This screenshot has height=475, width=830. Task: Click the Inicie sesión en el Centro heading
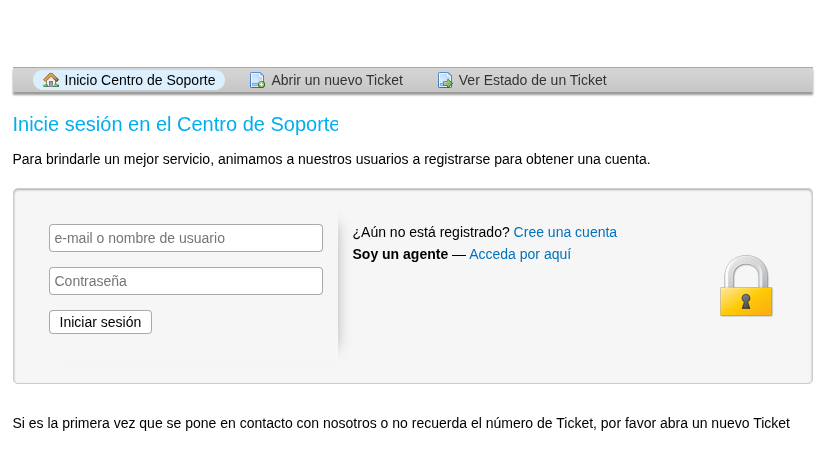(175, 124)
